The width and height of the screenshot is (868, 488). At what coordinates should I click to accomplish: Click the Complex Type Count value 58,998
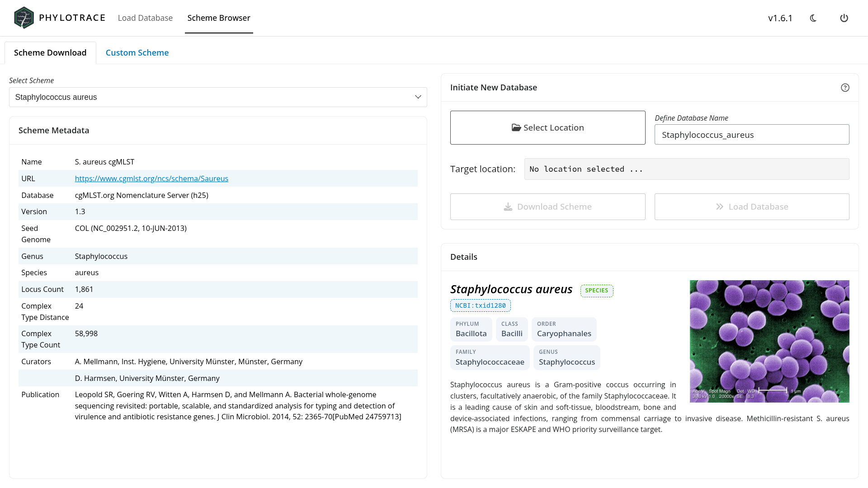(x=86, y=333)
